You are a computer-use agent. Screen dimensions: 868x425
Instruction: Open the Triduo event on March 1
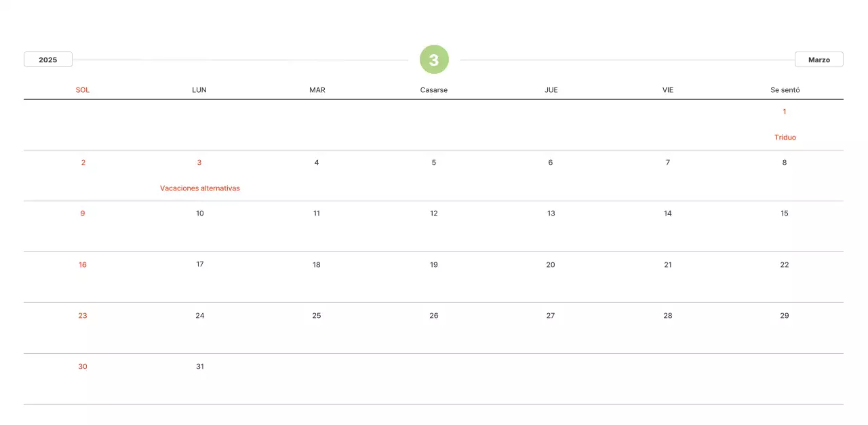pos(785,138)
